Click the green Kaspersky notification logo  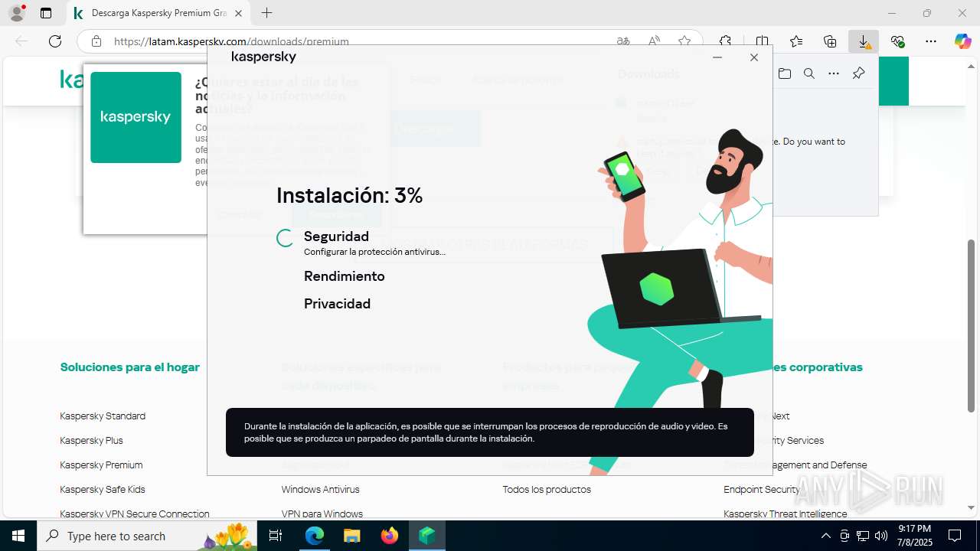click(136, 117)
